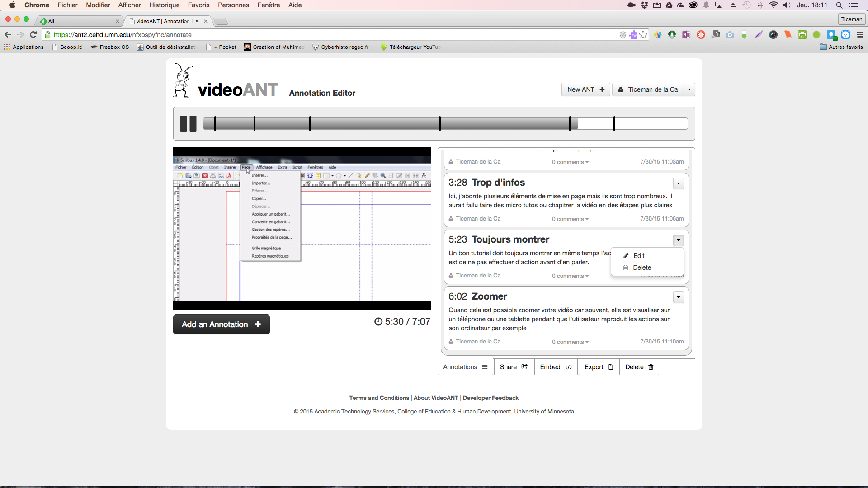Image resolution: width=868 pixels, height=488 pixels.
Task: Choose Edit from annotation menu
Action: (x=638, y=256)
